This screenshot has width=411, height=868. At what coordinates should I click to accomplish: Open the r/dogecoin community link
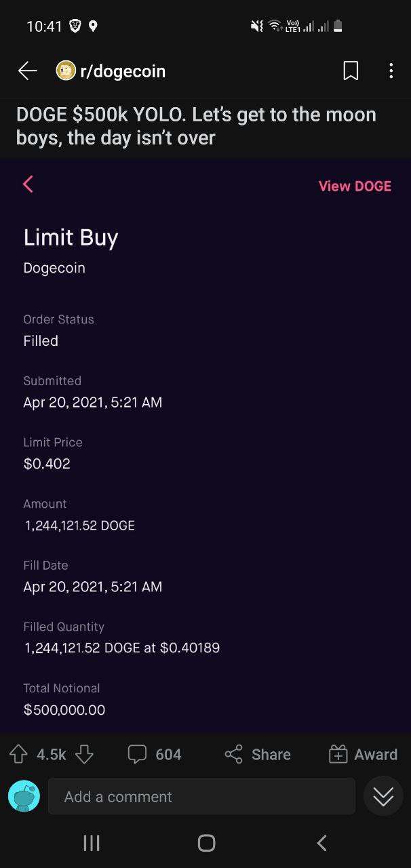[x=123, y=71]
